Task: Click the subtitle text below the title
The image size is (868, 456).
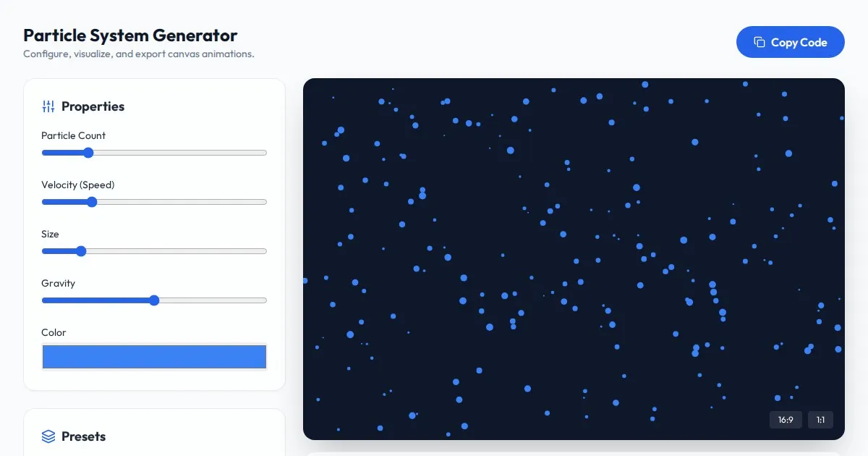Action: pyautogui.click(x=138, y=54)
